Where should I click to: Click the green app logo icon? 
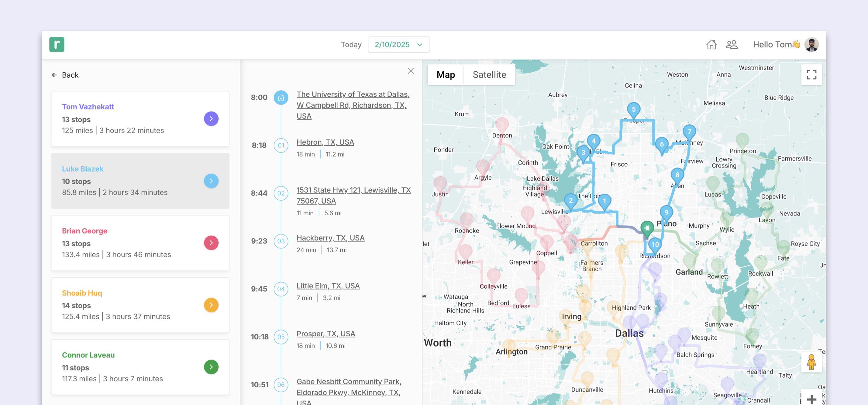coord(57,44)
